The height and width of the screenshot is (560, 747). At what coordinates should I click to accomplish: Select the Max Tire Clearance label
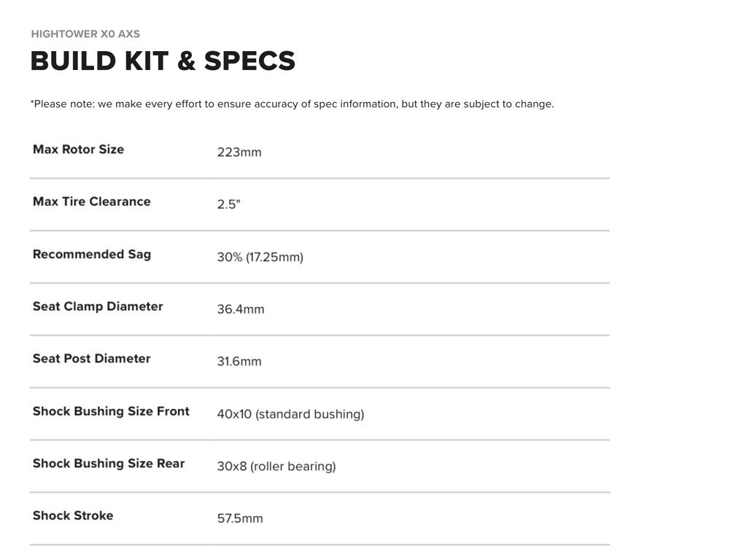[91, 202]
